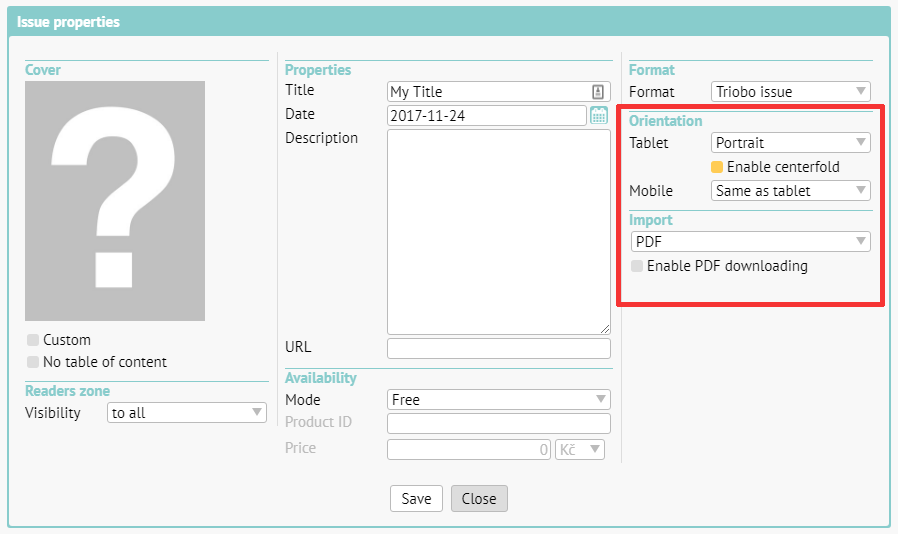Click the Price input field
The width and height of the screenshot is (898, 534).
click(x=469, y=449)
